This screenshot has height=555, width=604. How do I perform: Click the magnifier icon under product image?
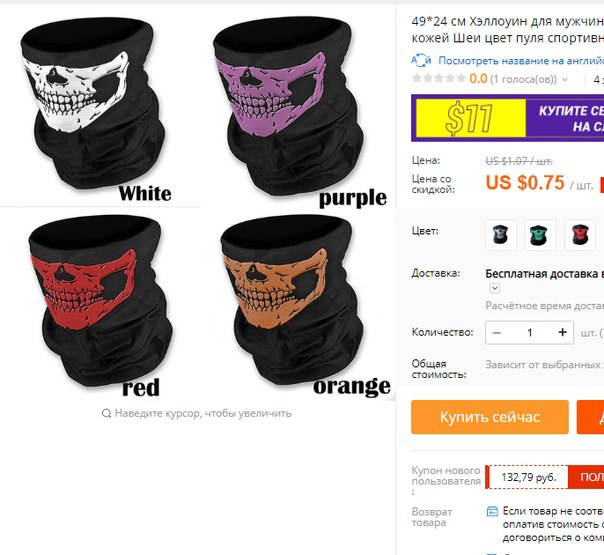106,414
